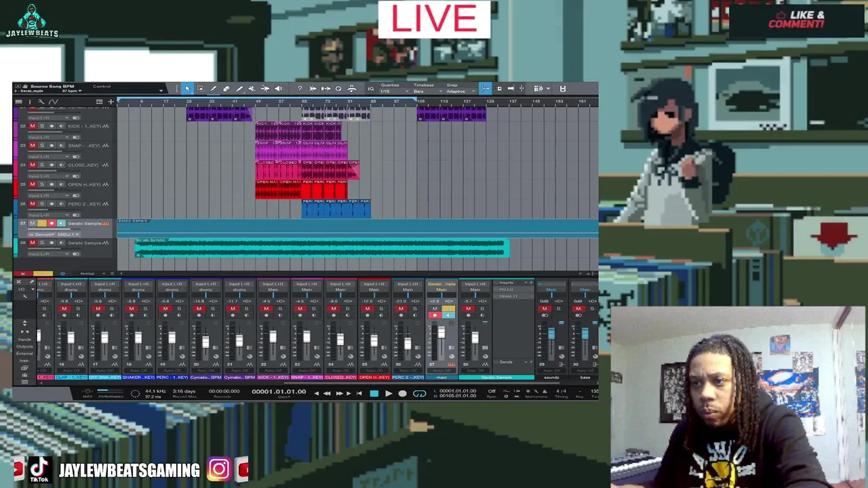Open the MIDut 1 dropdown on track 27

68,235
